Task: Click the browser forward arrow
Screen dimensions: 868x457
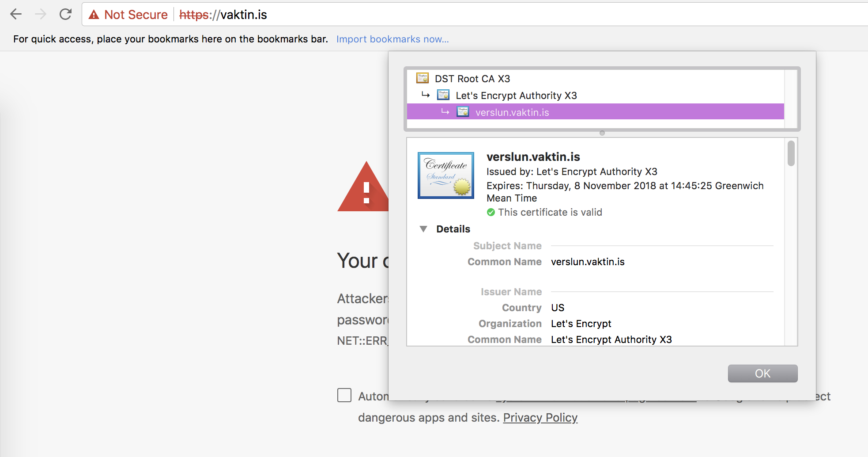Action: pos(41,15)
